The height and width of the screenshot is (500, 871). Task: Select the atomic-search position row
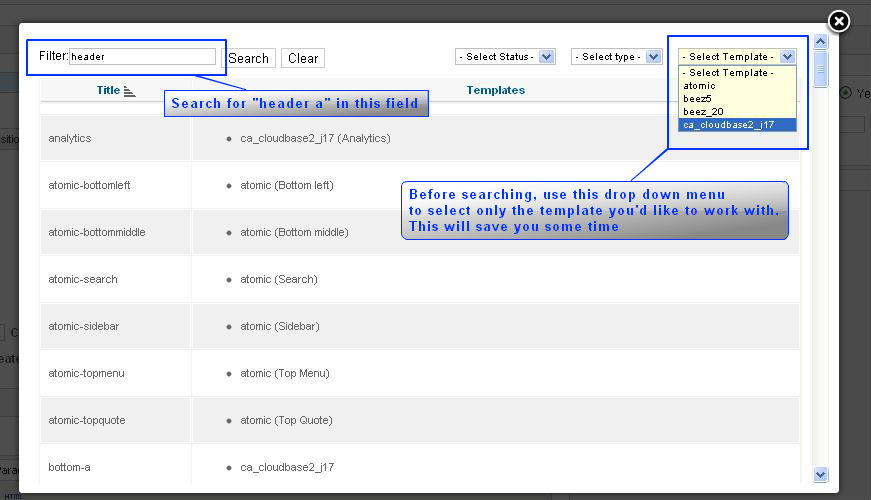pyautogui.click(x=83, y=279)
